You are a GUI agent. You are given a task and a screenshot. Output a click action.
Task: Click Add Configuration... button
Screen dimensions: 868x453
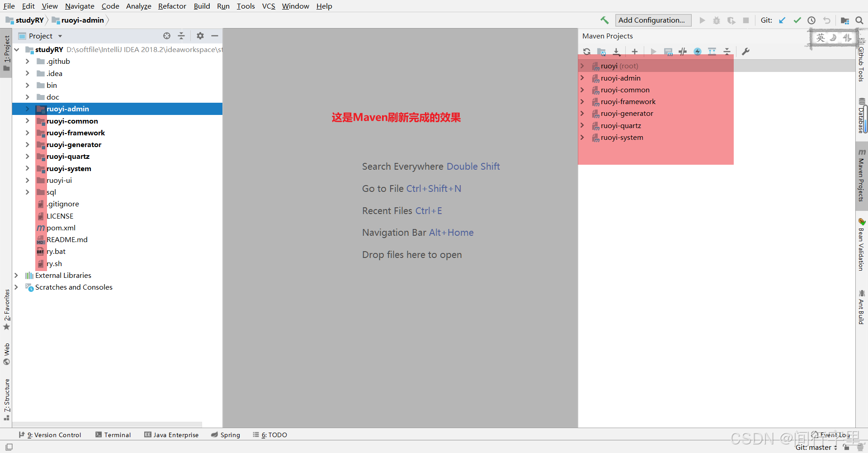pyautogui.click(x=653, y=20)
